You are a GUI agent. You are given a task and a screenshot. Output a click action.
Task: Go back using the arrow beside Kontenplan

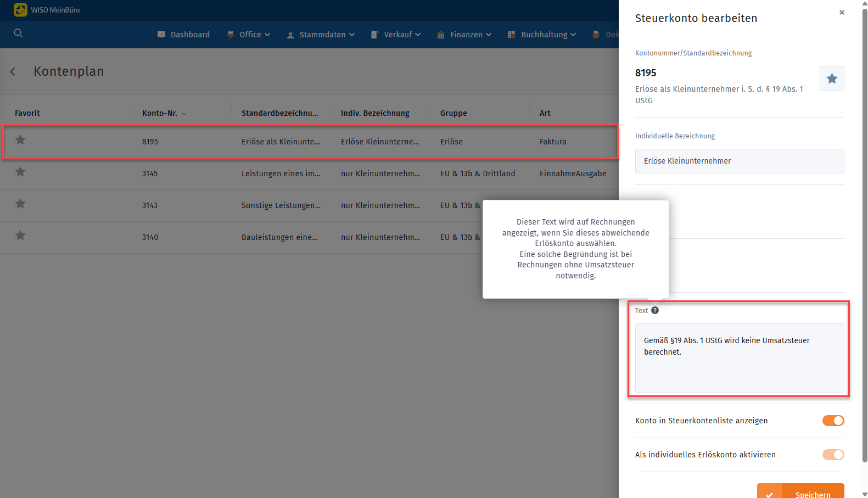click(13, 71)
